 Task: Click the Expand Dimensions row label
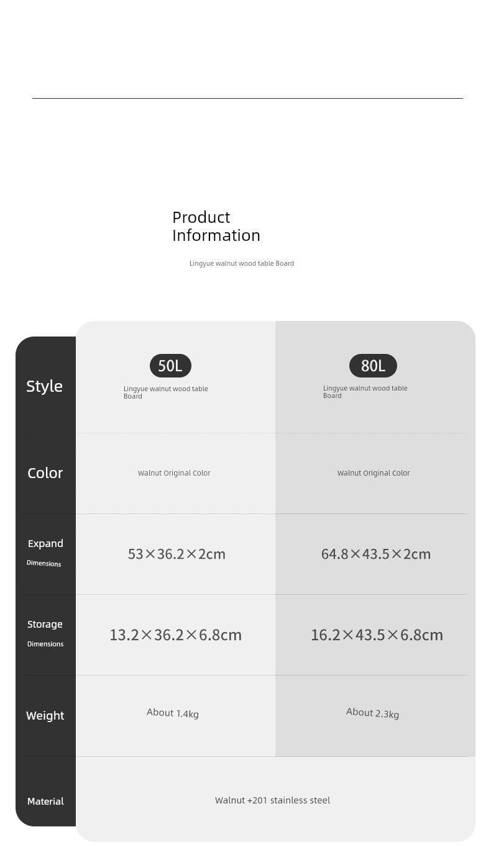pyautogui.click(x=45, y=552)
